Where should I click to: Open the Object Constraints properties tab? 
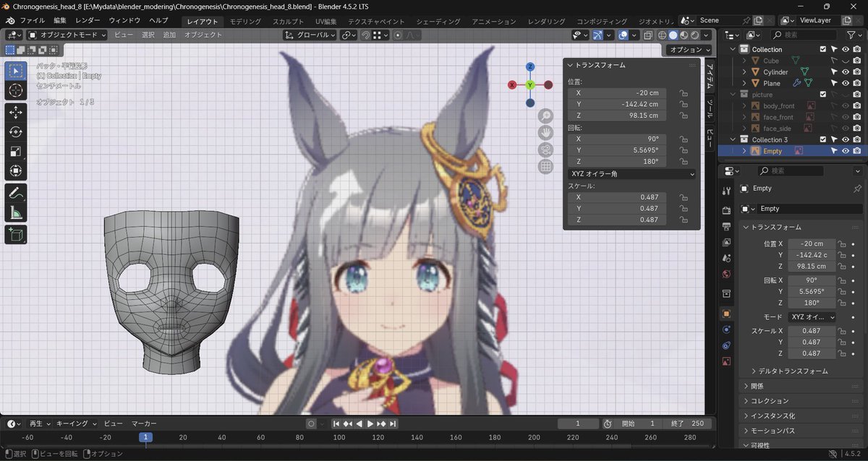727,345
